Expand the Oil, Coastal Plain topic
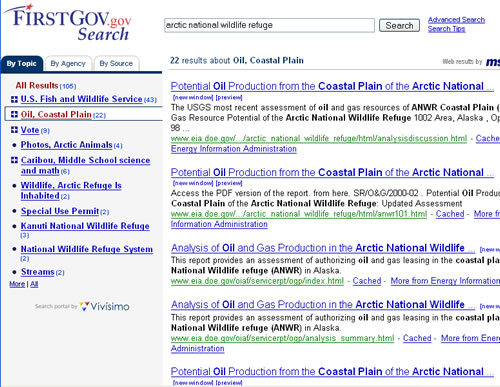500x387 pixels. [x=14, y=115]
